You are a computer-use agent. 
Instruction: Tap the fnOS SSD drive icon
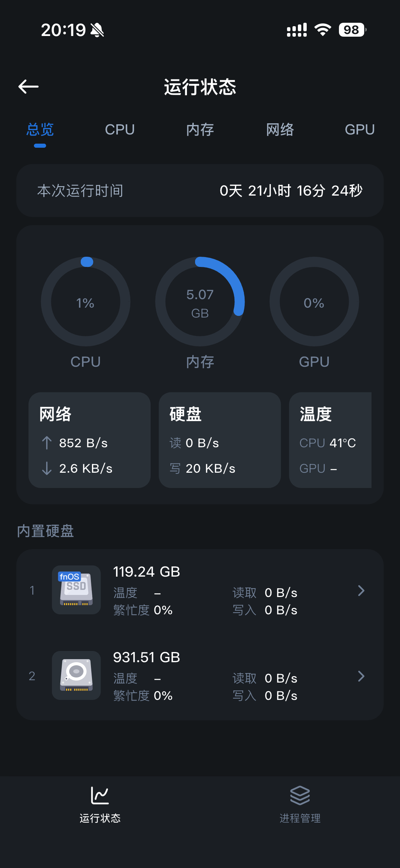click(x=76, y=590)
